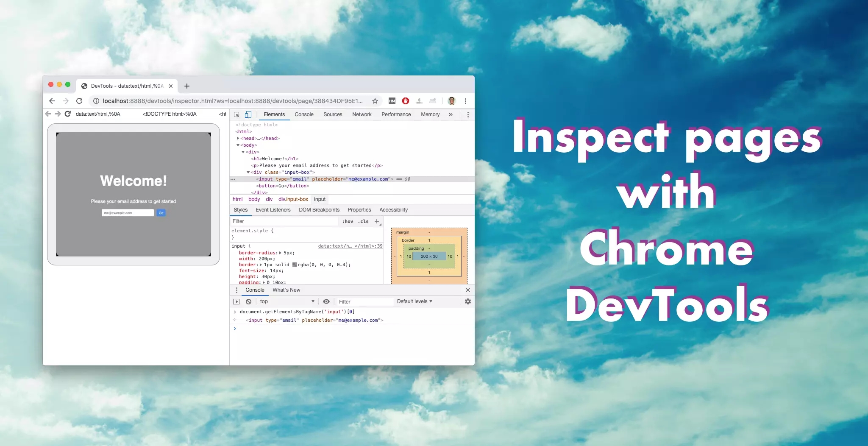Image resolution: width=868 pixels, height=446 pixels.
Task: Click the browser back arrow
Action: pos(52,101)
